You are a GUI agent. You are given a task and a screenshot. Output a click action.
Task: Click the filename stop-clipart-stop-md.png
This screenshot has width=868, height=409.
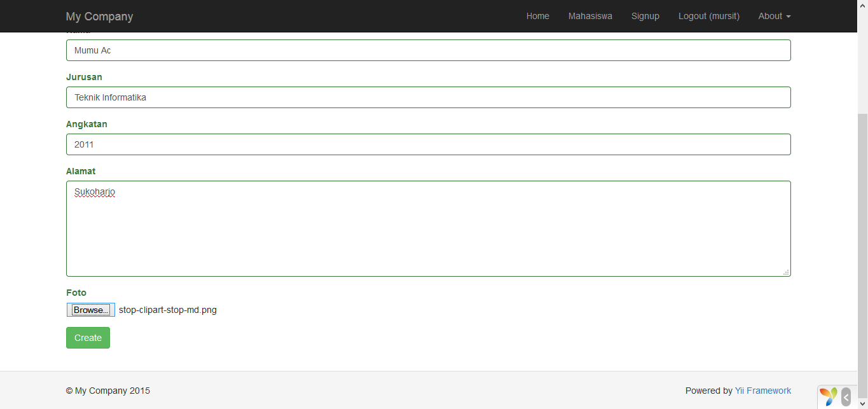pyautogui.click(x=167, y=310)
